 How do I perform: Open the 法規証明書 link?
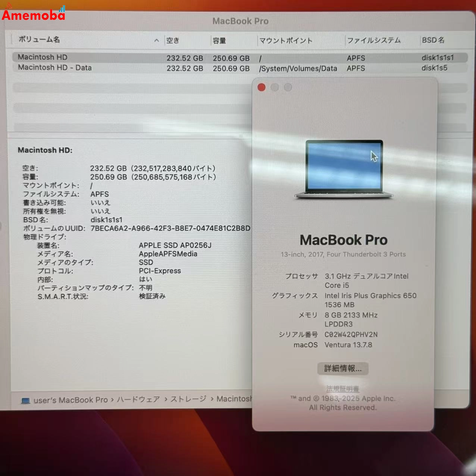tap(342, 388)
